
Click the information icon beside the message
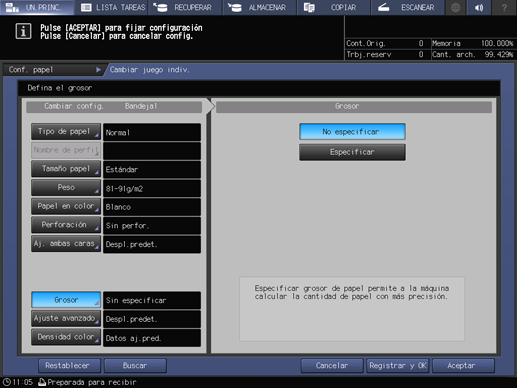(x=23, y=32)
